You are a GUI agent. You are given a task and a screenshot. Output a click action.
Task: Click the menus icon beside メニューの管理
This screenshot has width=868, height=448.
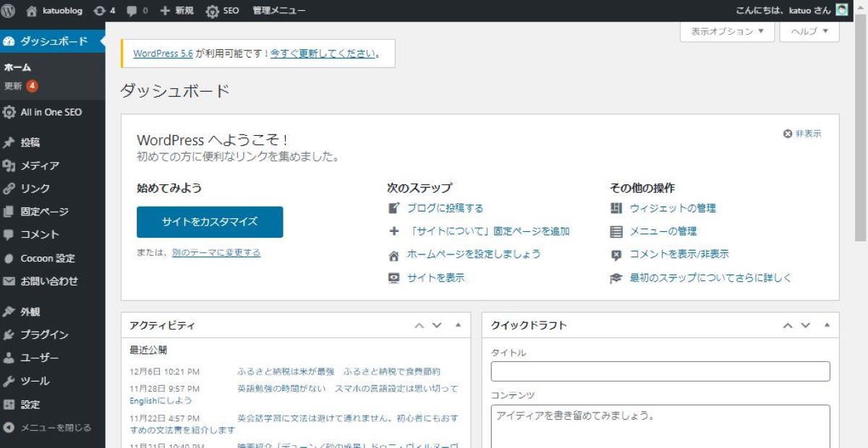[x=616, y=231]
